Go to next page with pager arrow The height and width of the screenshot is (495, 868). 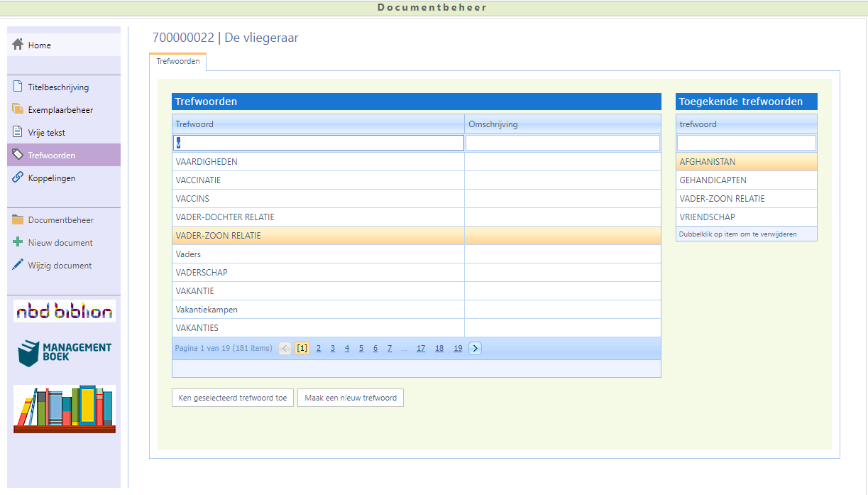[475, 348]
